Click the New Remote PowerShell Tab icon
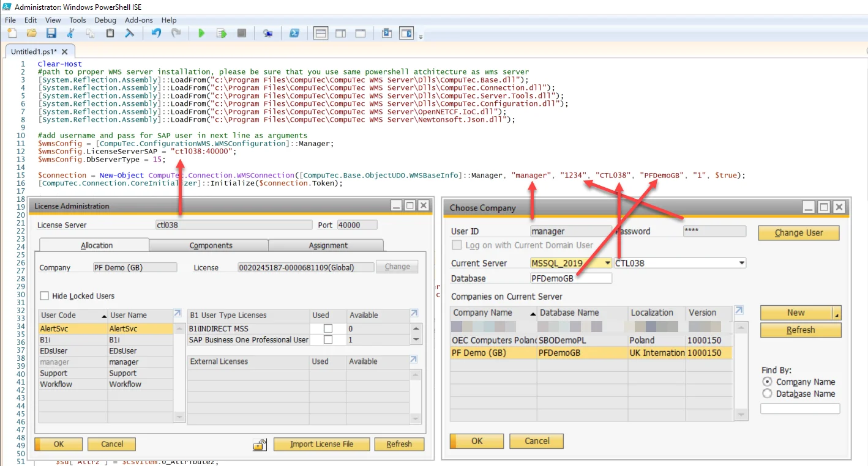Image resolution: width=868 pixels, height=466 pixels. point(268,34)
